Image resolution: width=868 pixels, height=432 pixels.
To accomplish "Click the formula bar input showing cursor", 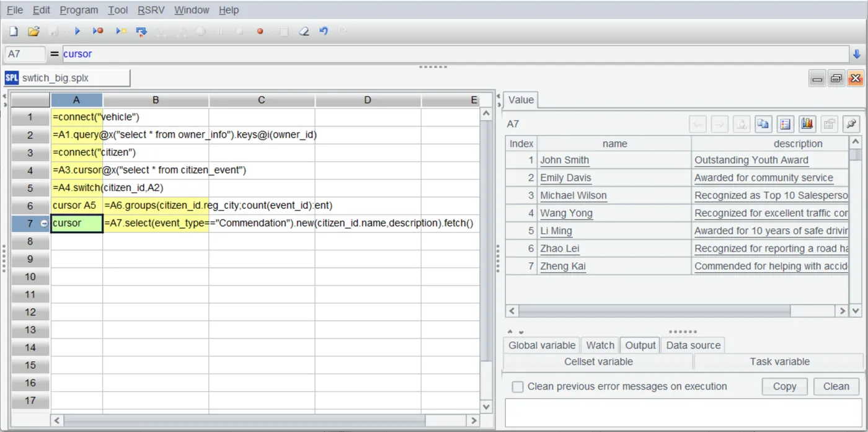I will click(x=455, y=54).
